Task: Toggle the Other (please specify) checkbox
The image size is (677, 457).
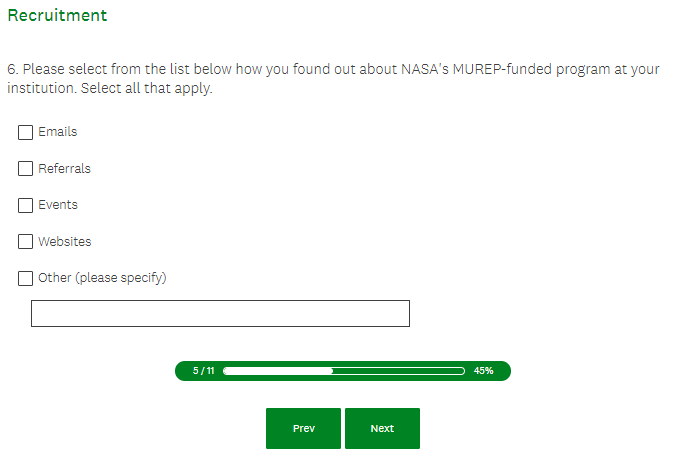Action: 26,278
